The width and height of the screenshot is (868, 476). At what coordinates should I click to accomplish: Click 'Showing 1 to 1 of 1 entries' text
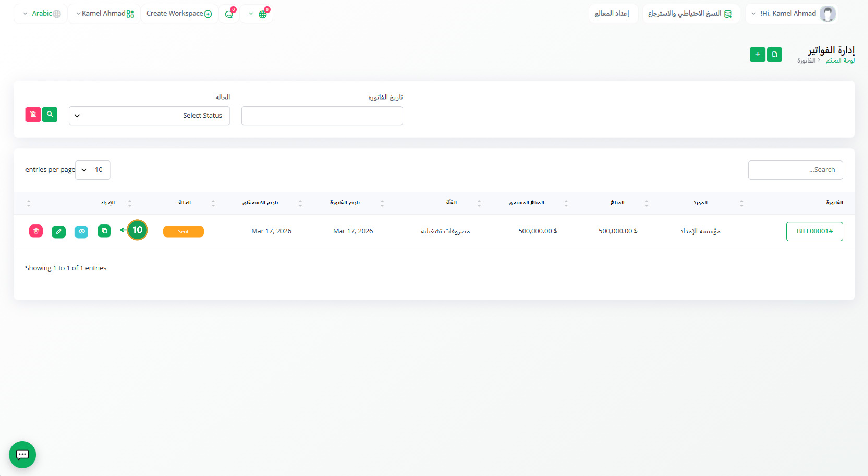point(66,268)
